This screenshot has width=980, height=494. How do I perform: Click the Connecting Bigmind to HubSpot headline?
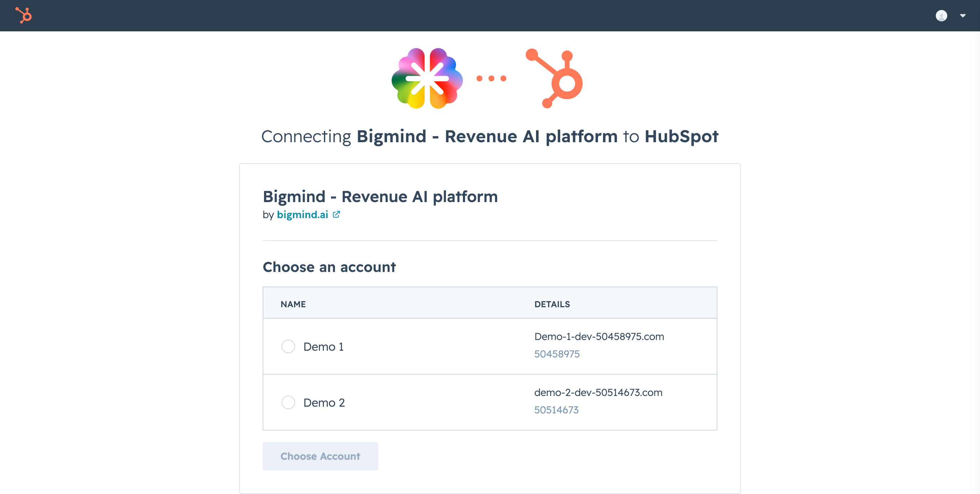(x=490, y=136)
